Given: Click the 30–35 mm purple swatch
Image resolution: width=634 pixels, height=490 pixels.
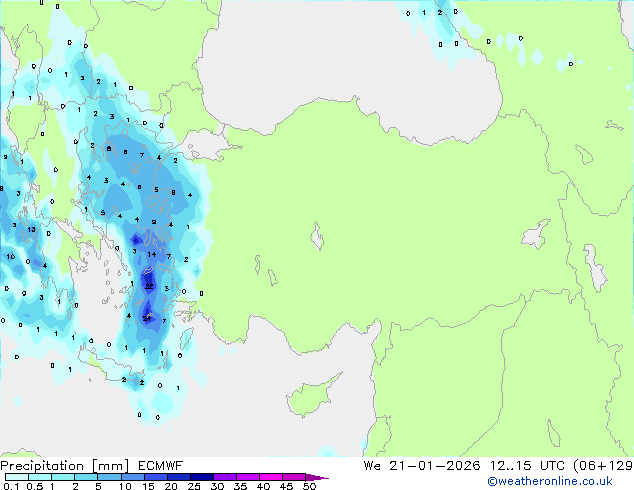Looking at the screenshot, I should (225, 477).
